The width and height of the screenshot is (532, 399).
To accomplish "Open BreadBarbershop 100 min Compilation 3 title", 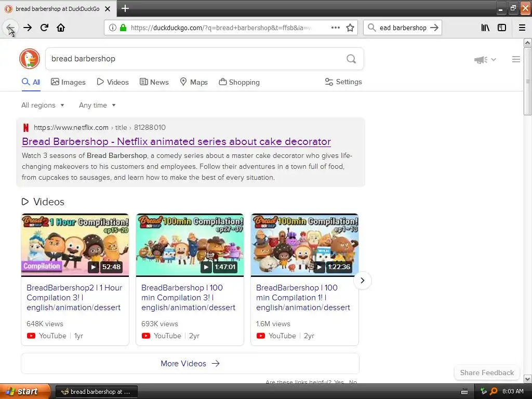I will click(x=188, y=298).
